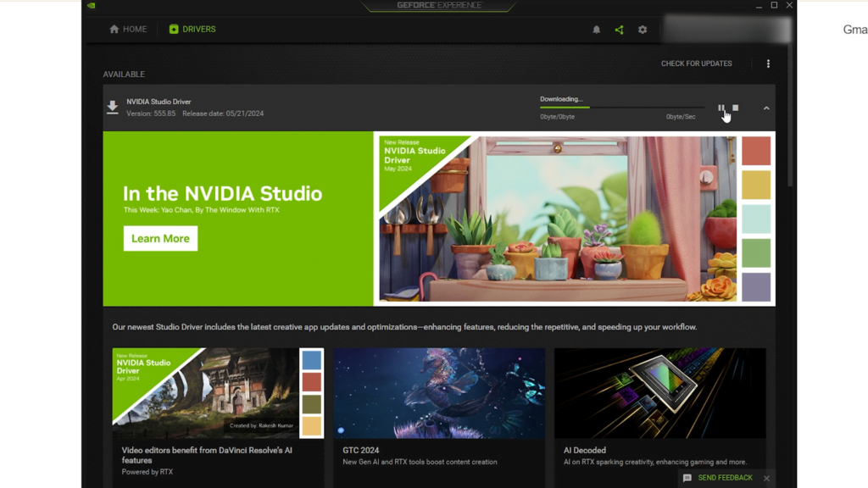Click the download progress bar
Screen dimensions: 868x488
point(622,108)
